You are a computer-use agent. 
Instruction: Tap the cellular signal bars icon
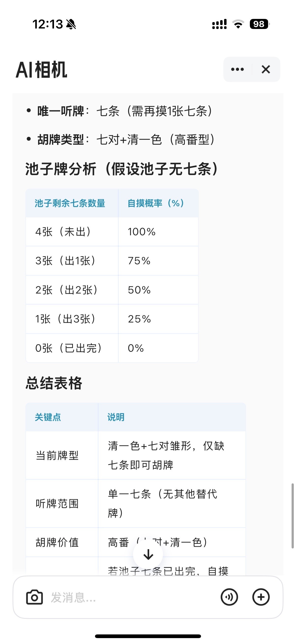219,24
